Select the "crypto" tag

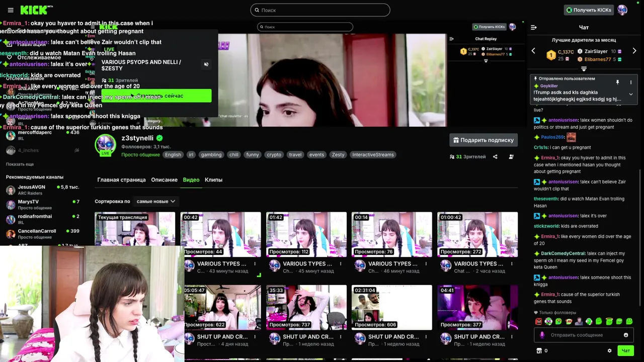[x=274, y=155]
